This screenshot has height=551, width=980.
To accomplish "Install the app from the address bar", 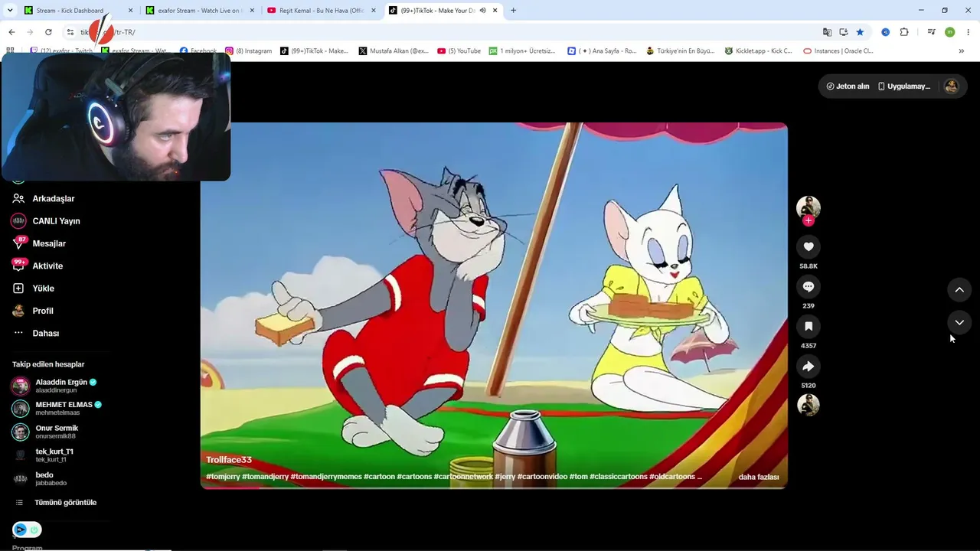I will 844,32.
